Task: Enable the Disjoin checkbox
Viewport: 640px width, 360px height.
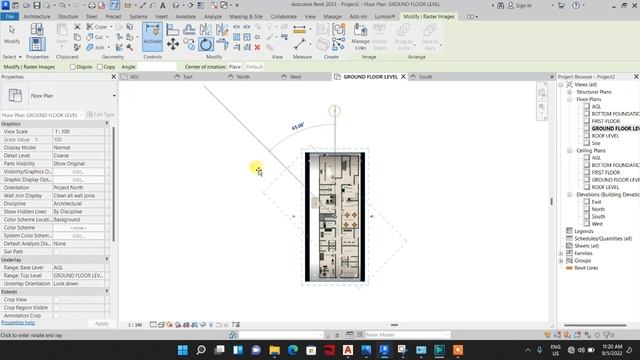Action: point(73,67)
